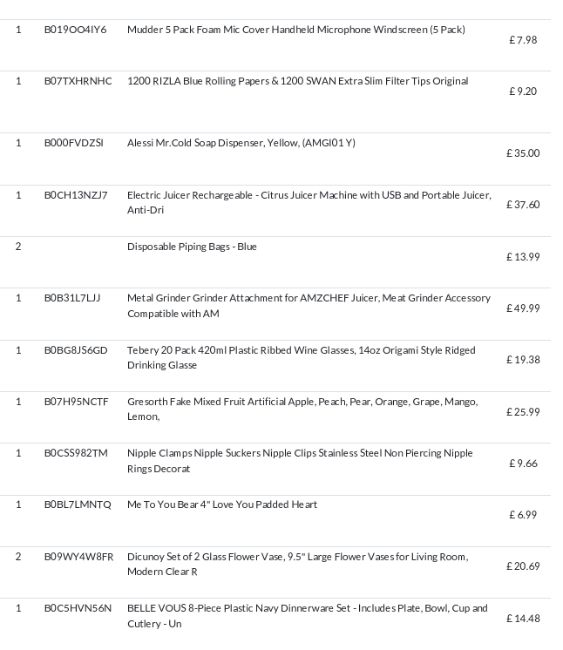Click ASIN code B07H95NCTF
Screen dimensions: 563x650
76,402
